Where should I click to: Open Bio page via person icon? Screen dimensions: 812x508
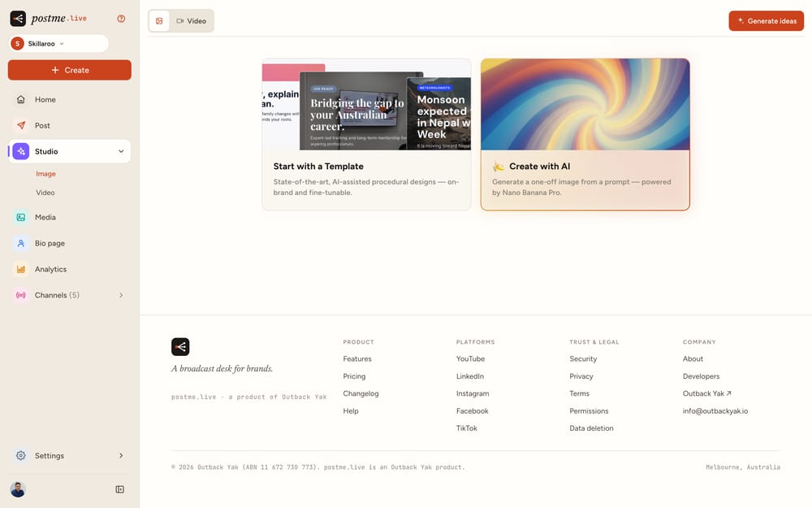tap(21, 243)
